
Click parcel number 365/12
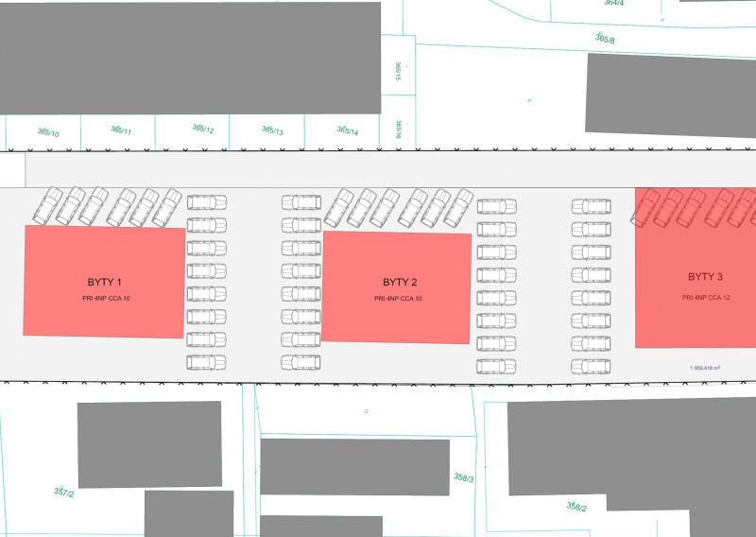tap(203, 129)
